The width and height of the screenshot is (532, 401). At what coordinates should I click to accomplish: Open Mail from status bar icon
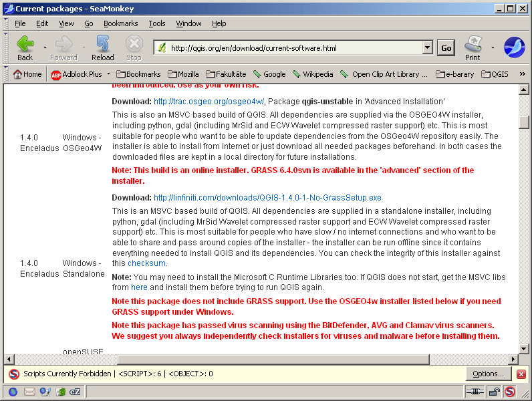[29, 392]
